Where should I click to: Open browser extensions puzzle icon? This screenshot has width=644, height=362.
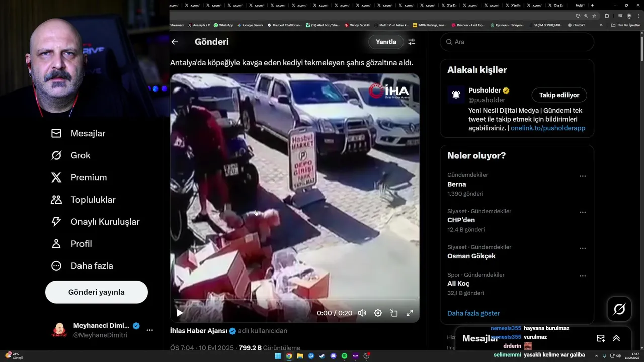[x=606, y=16]
